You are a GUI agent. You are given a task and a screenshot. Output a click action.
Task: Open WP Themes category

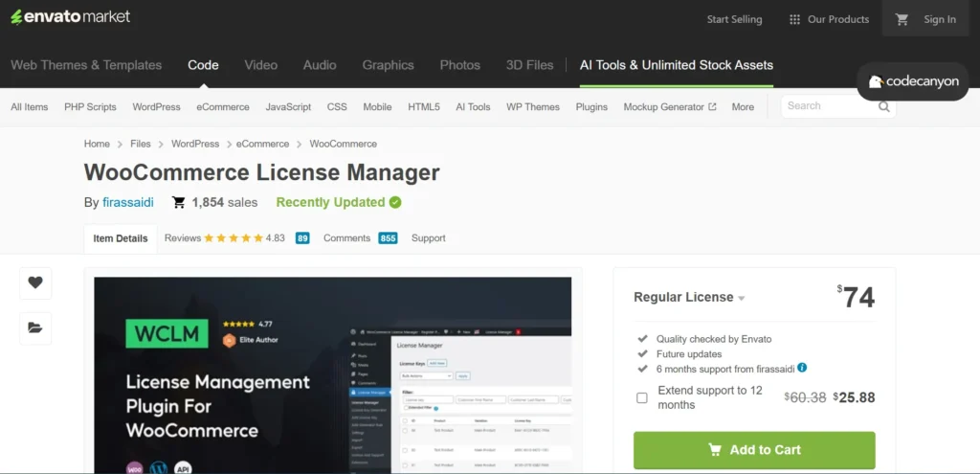pyautogui.click(x=533, y=107)
